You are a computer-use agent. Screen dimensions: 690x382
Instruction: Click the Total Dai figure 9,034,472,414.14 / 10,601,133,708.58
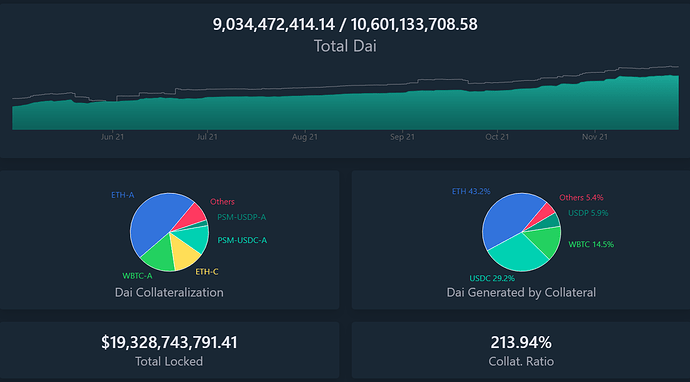pyautogui.click(x=345, y=24)
